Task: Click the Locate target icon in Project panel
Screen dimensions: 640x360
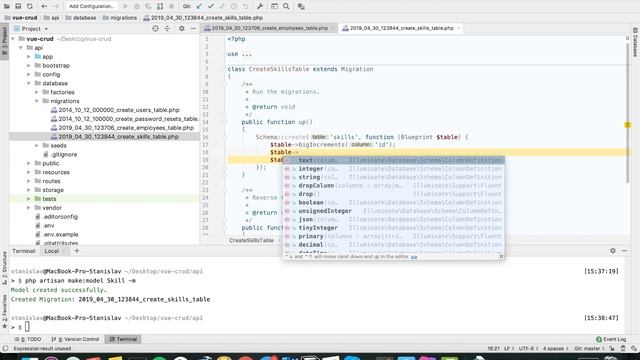Action: 155,29
